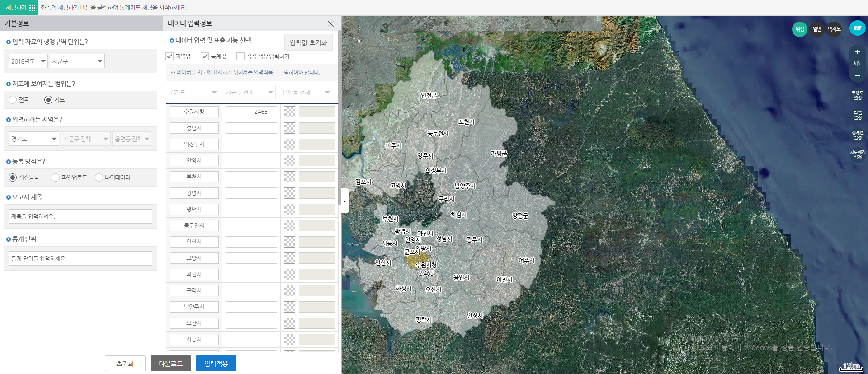Zoom in the map with plus icon
Image resolution: width=868 pixels, height=374 pixels.
[x=857, y=52]
